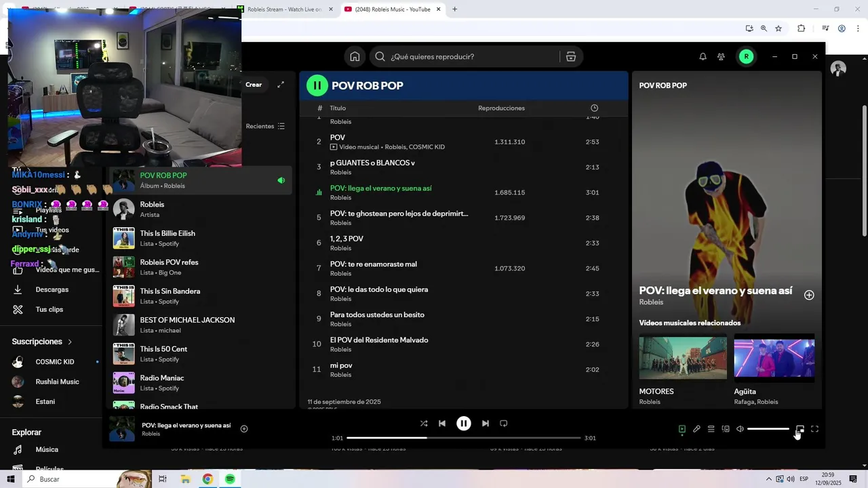Play track POV: te re enamoraste mal
This screenshot has height=488, width=868.
coord(464,268)
